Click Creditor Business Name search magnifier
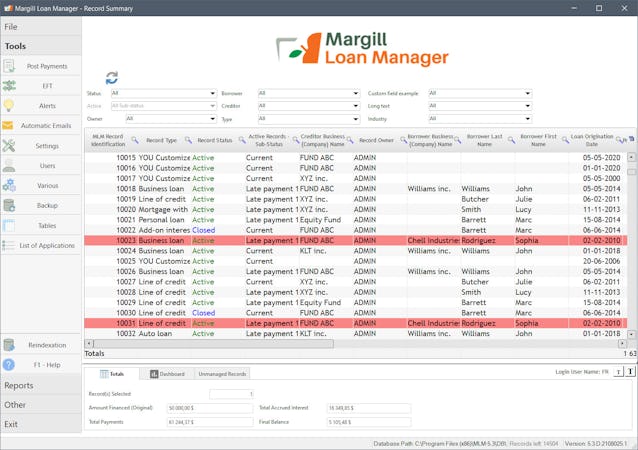Image resolution: width=638 pixels, height=450 pixels. (350, 140)
